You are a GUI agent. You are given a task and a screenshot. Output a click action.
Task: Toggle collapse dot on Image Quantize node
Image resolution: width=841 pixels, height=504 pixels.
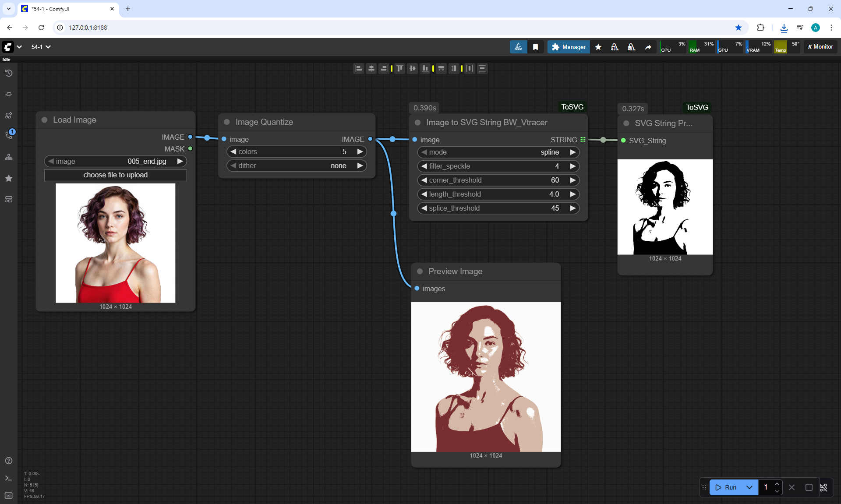[227, 122]
